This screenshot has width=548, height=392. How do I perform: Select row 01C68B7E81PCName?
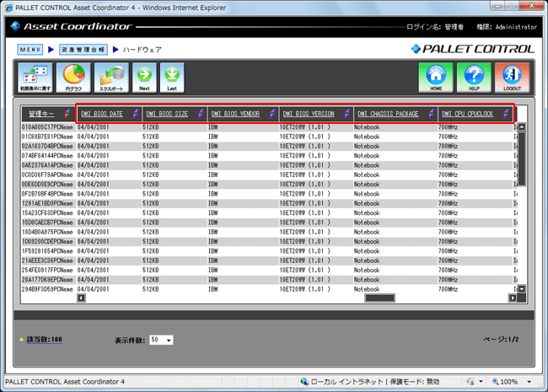pyautogui.click(x=269, y=137)
